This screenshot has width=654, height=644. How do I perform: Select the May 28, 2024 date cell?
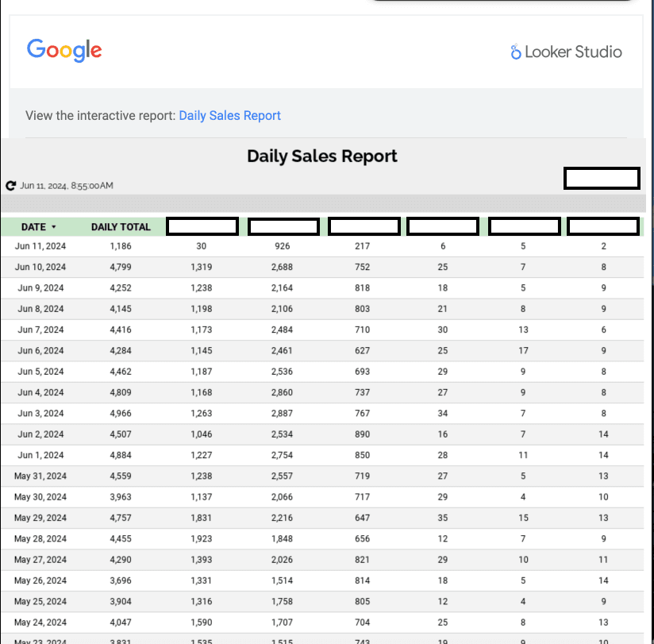pos(40,539)
